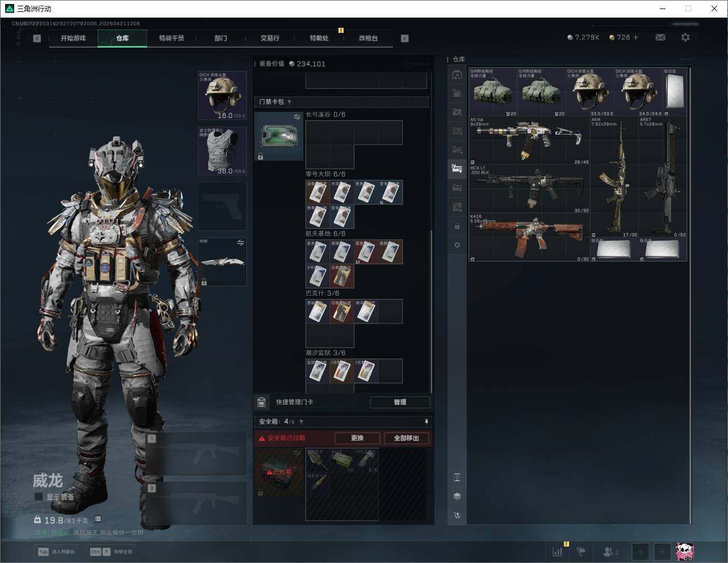Screen dimensions: 728x563
Task: Select the equipped DICH helmet slot
Action: (222, 95)
